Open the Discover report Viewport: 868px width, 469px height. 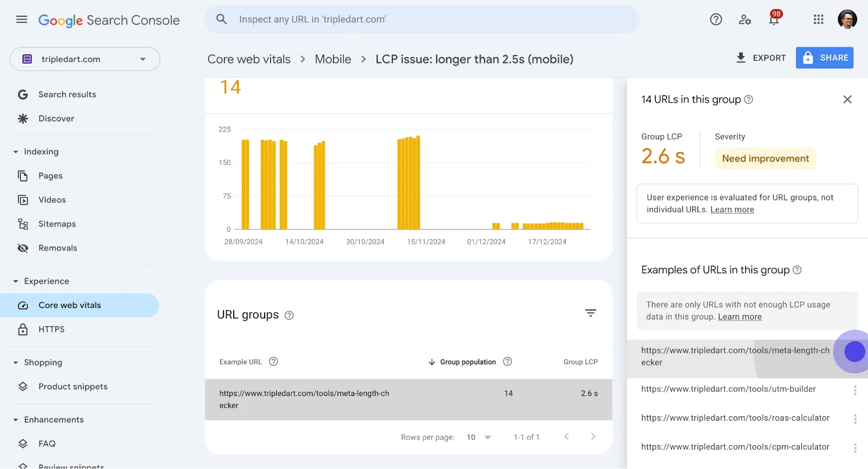56,119
